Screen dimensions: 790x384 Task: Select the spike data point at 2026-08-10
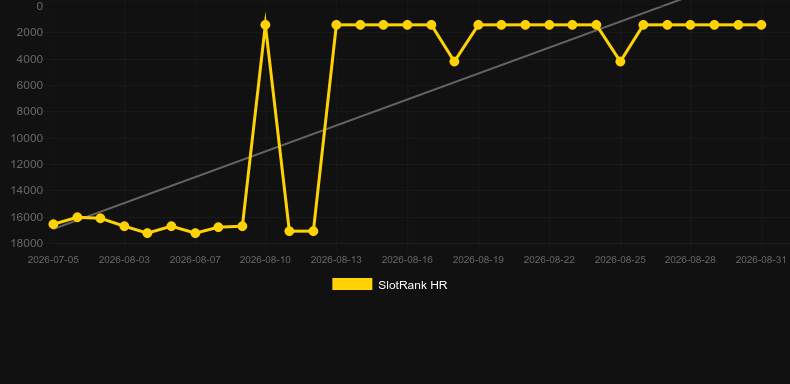tap(266, 25)
